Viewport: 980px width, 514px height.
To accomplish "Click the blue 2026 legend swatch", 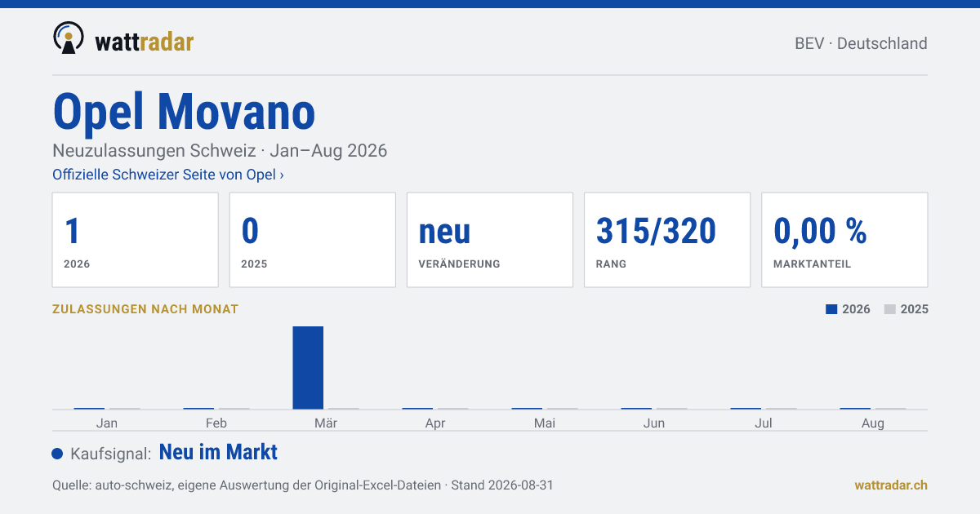I will coord(831,309).
